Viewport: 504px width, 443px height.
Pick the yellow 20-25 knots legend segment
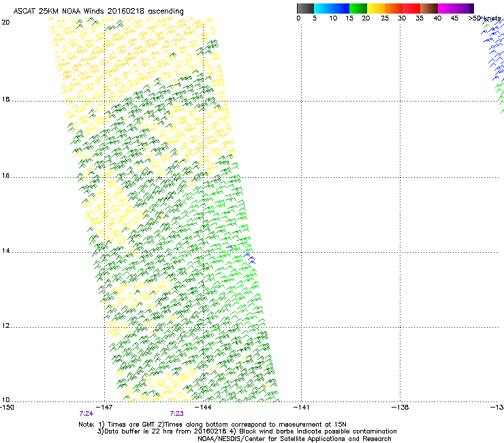point(376,8)
